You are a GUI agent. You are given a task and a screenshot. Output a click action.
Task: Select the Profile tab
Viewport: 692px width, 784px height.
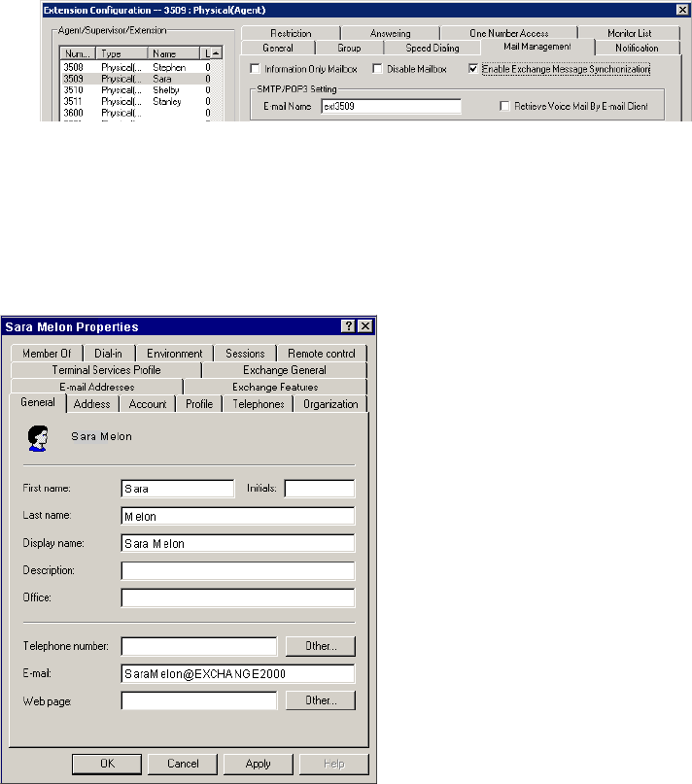click(x=199, y=404)
